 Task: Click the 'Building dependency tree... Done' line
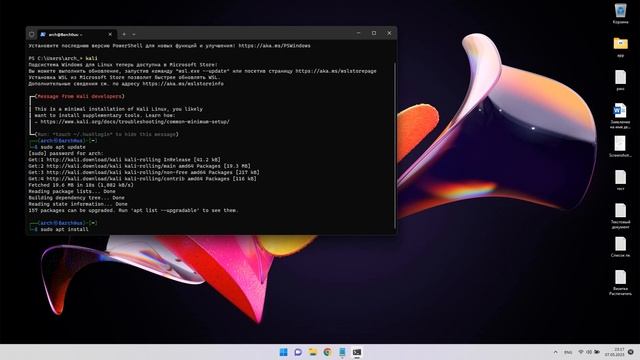pos(76,198)
